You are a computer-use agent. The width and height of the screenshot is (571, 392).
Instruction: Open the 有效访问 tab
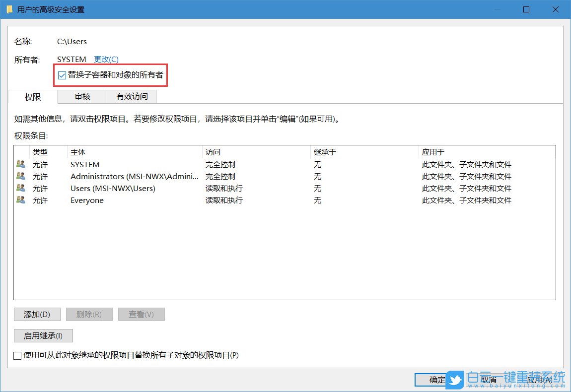click(x=132, y=97)
